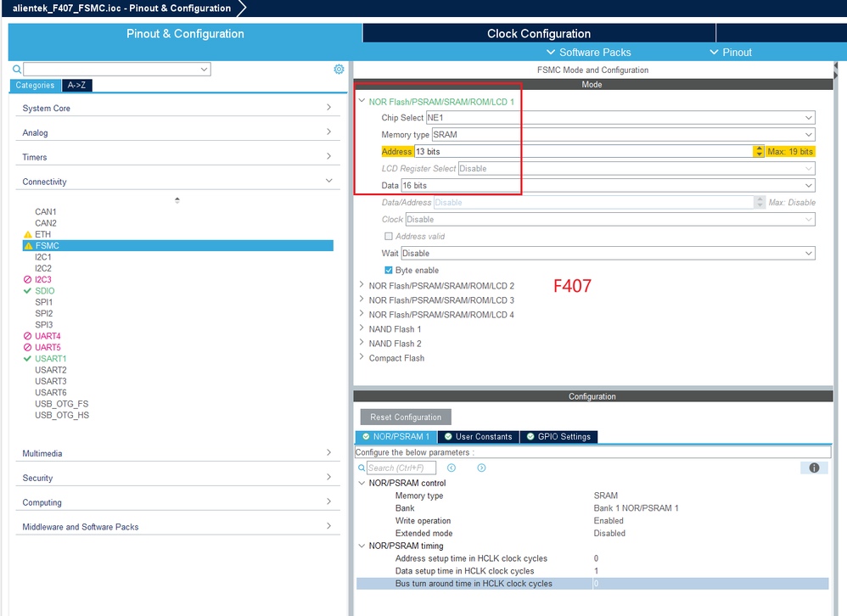The width and height of the screenshot is (847, 616).
Task: Expand NOR Flash/PSRAM/SRAM/ROM/LCD 4
Action: coord(362,314)
